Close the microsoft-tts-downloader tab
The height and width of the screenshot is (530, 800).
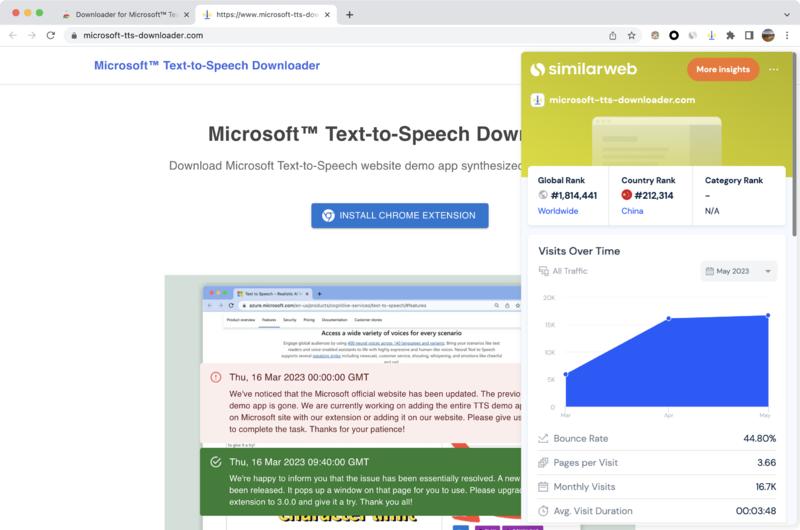(328, 15)
